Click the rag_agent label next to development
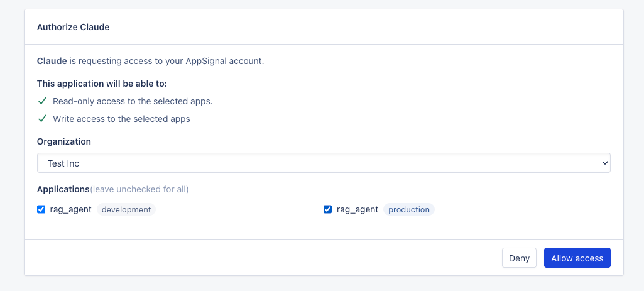Image resolution: width=644 pixels, height=291 pixels. pos(70,210)
